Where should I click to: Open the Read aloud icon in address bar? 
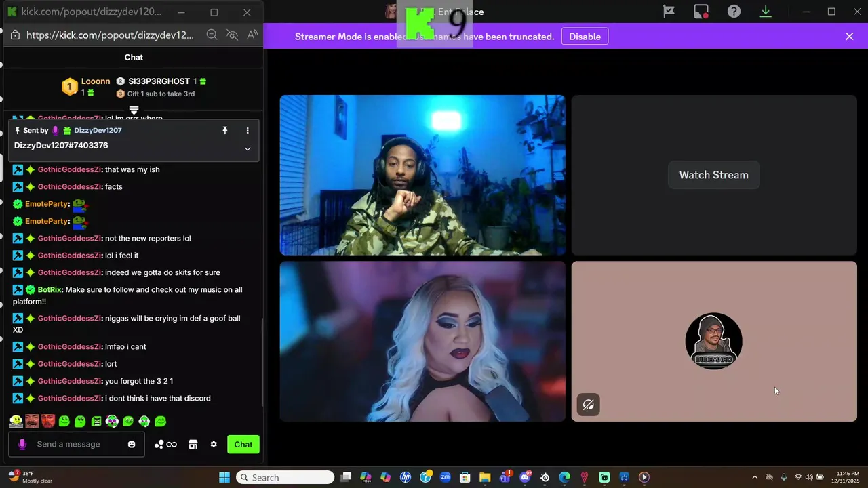[252, 35]
